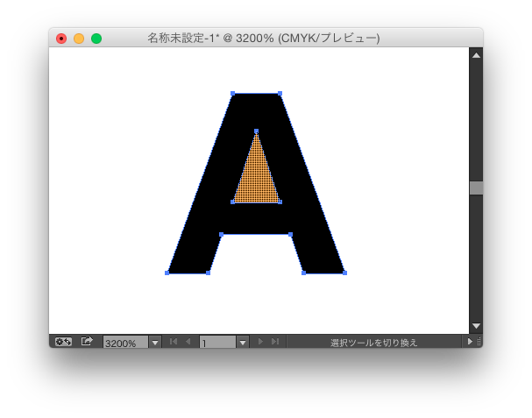The width and height of the screenshot is (532, 418).
Task: Click the 3200% zoom input field
Action: 125,343
